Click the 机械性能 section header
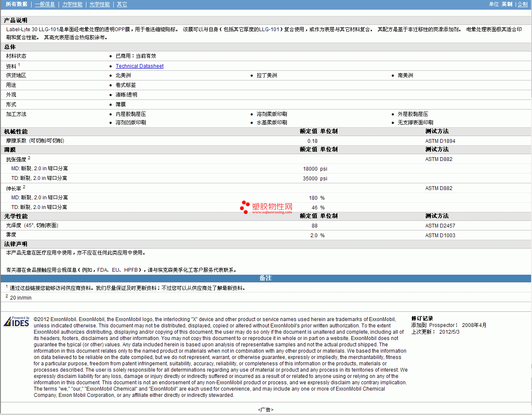532x415 pixels. pos(16,131)
